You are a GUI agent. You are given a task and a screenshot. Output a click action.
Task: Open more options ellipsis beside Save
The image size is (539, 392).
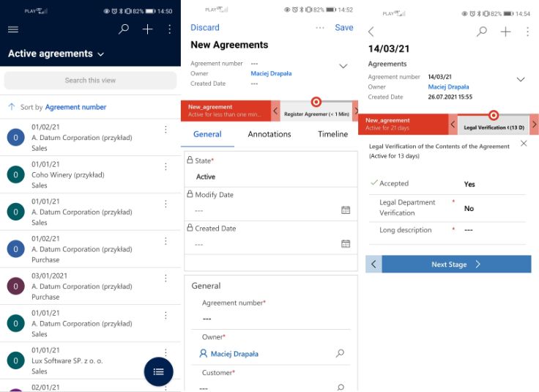(320, 28)
